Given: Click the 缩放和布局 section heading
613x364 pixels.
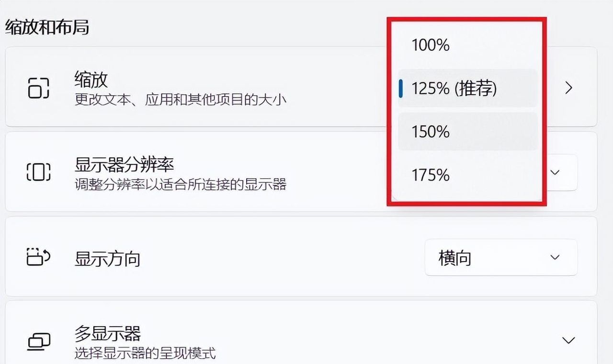Looking at the screenshot, I should (x=47, y=27).
